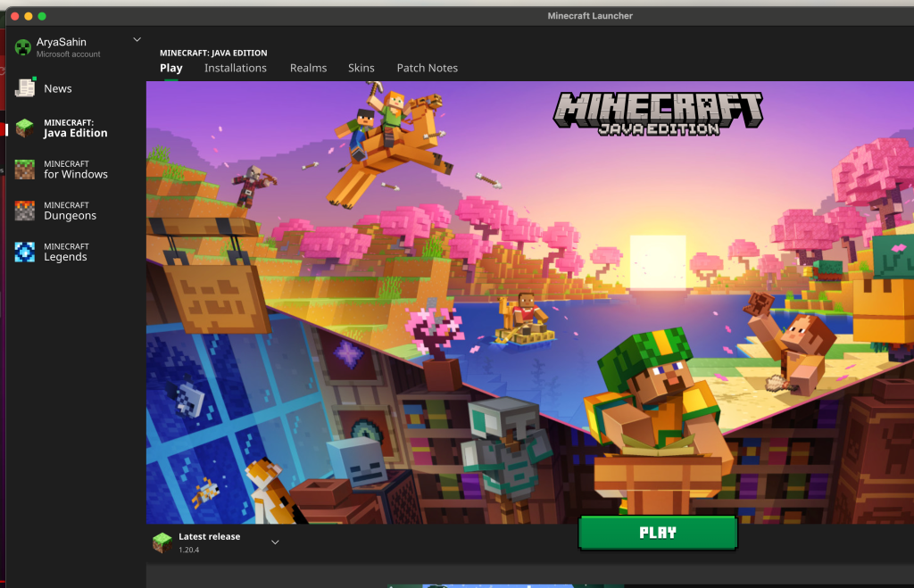Expand the Latest release version chevron
The height and width of the screenshot is (588, 914).
(275, 542)
